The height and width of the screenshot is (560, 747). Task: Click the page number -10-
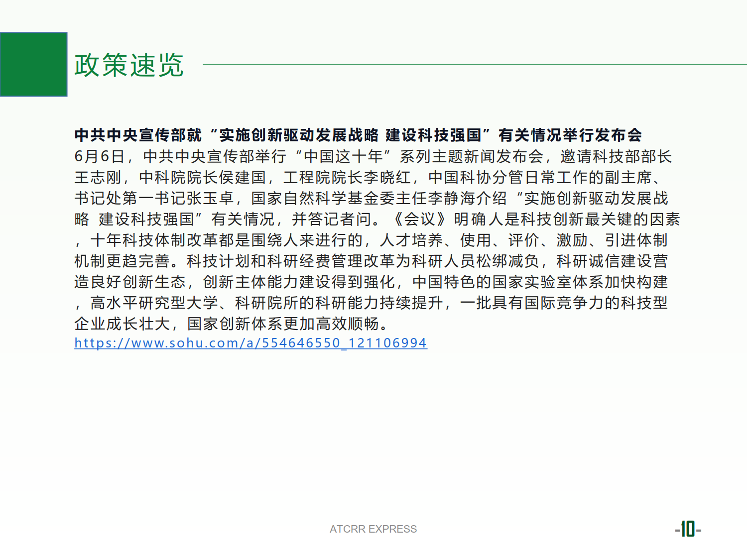tap(688, 529)
